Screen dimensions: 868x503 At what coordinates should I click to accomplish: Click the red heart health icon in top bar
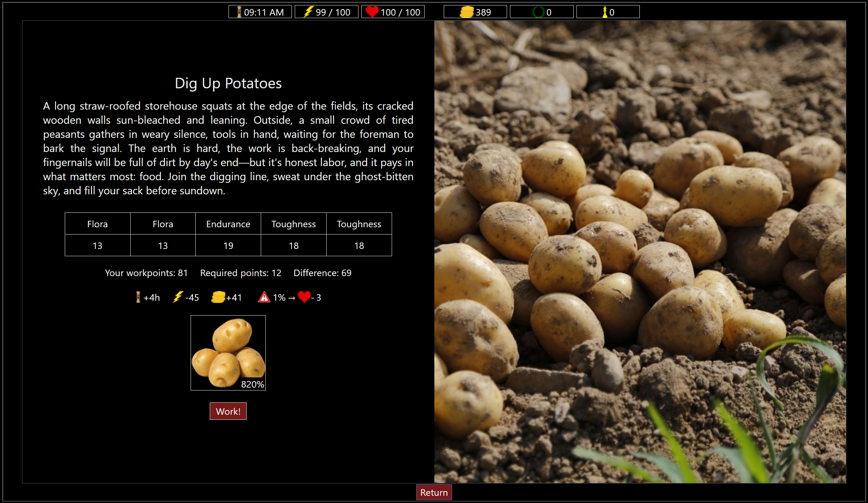click(372, 12)
